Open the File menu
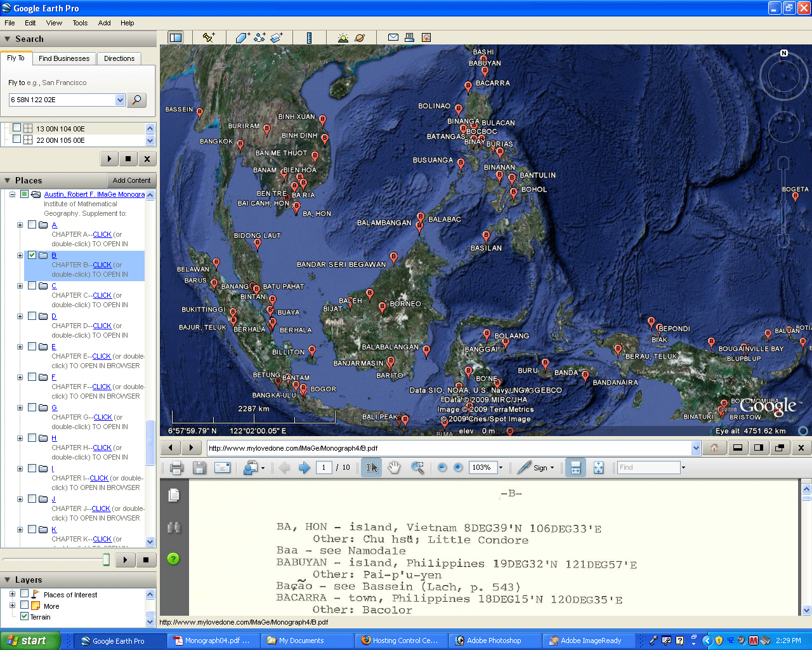 click(10, 23)
